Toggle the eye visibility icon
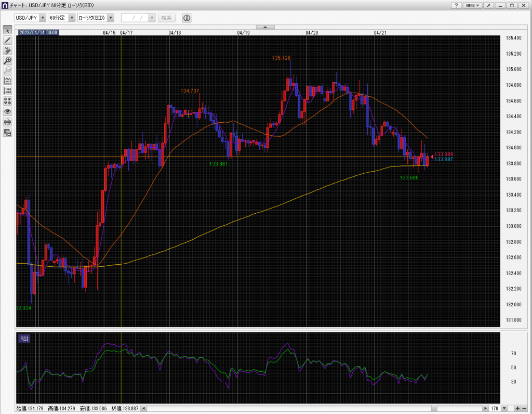 point(7,111)
